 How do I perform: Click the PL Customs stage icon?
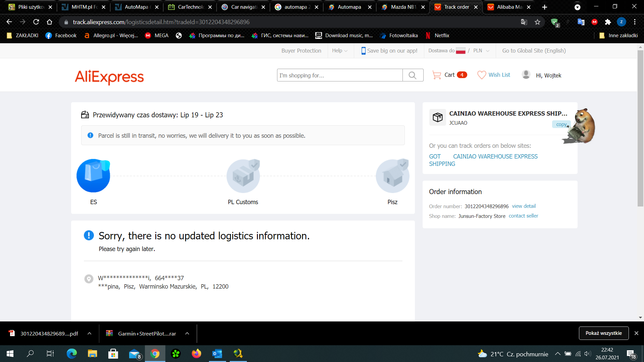pyautogui.click(x=243, y=176)
